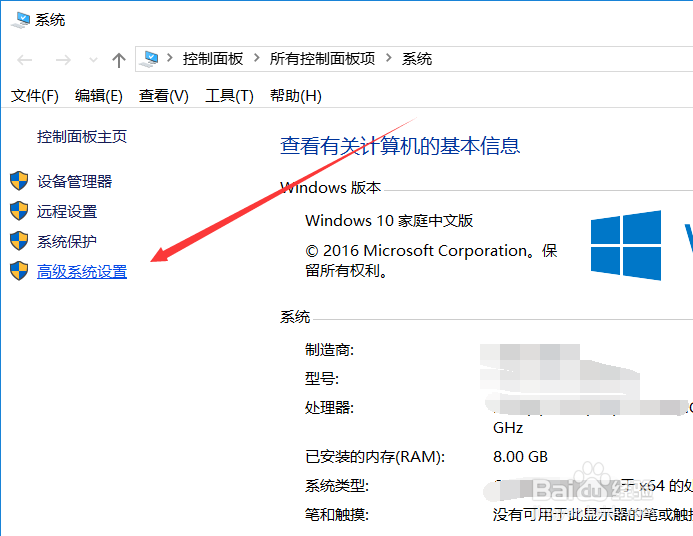
Task: Open 设备管理器 link
Action: pyautogui.click(x=74, y=182)
